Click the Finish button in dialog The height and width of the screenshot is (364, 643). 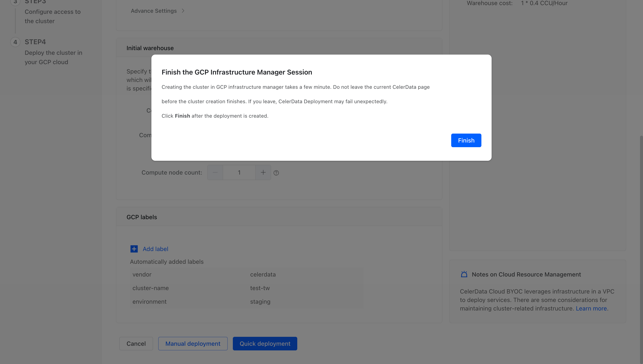466,140
